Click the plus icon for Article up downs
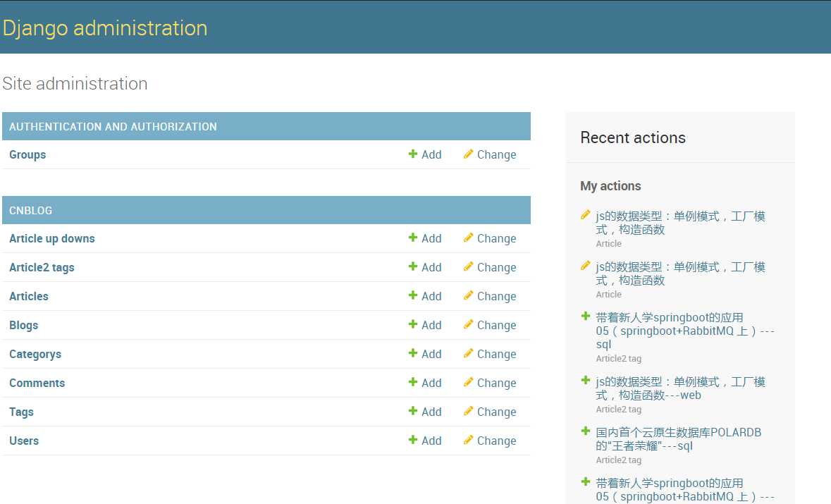This screenshot has width=831, height=504. 413,238
